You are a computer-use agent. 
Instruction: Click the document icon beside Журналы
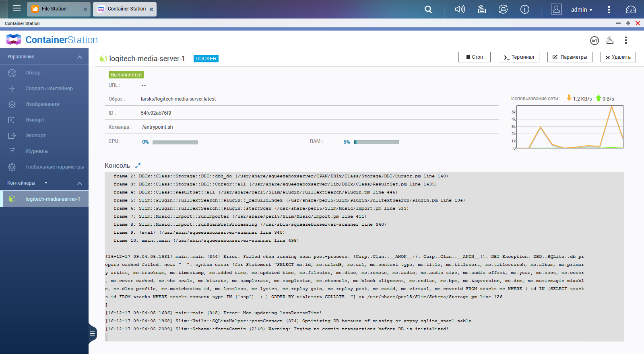pyautogui.click(x=12, y=151)
